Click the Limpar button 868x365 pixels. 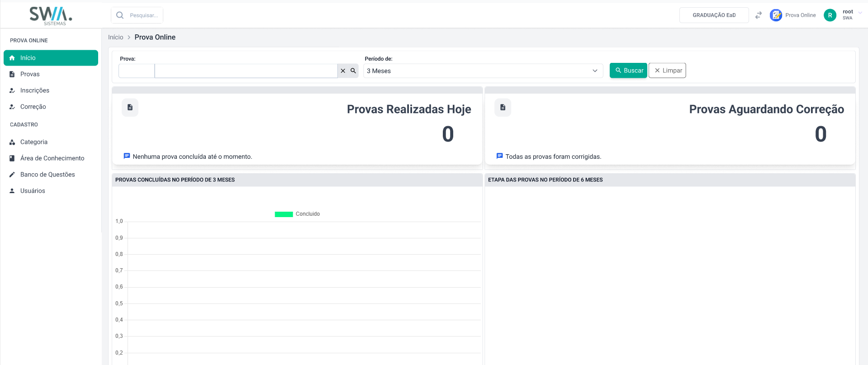click(667, 71)
